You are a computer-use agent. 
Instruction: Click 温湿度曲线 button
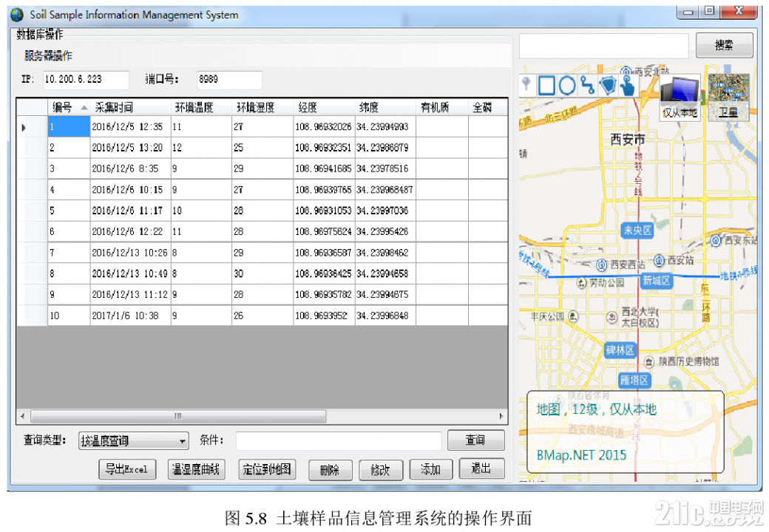tap(196, 469)
